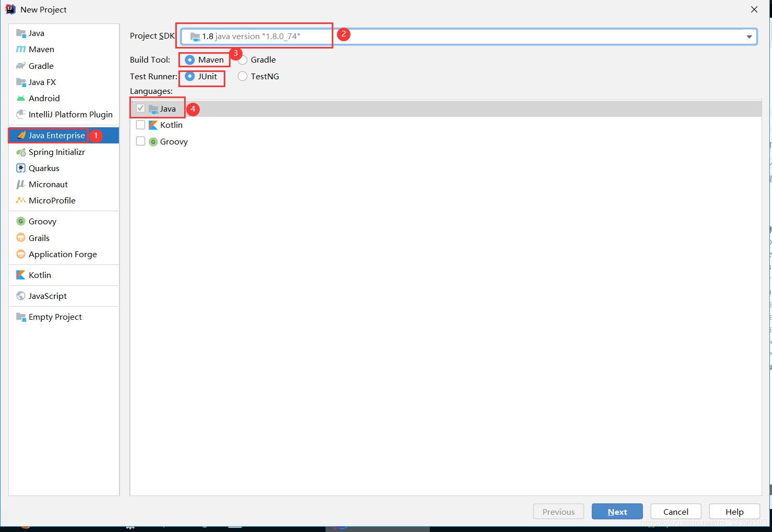Click the Kotlin icon in project types
Screen dimensions: 772x532
[21, 275]
